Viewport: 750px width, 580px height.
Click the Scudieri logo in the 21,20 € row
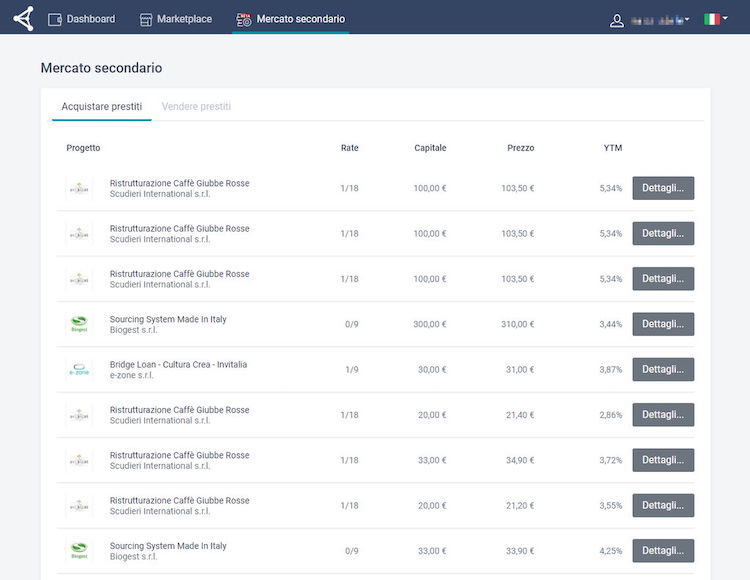click(x=79, y=505)
